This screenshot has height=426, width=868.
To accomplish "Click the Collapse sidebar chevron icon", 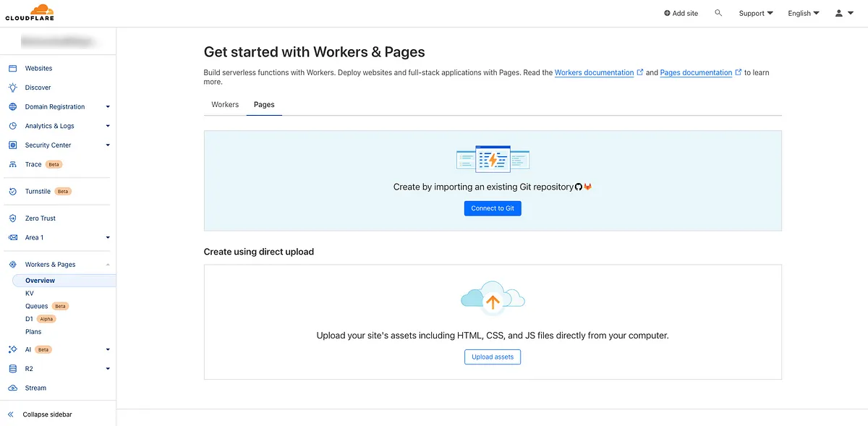I will (11, 414).
